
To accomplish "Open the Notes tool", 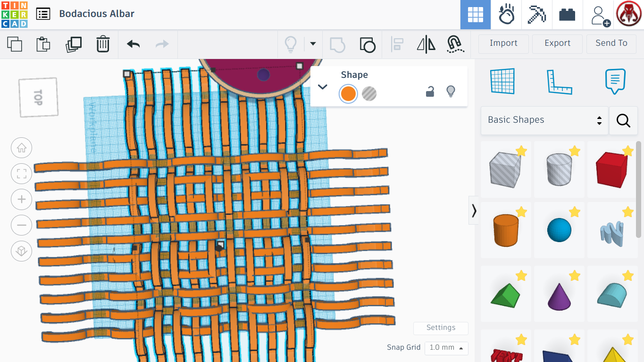I will [615, 81].
